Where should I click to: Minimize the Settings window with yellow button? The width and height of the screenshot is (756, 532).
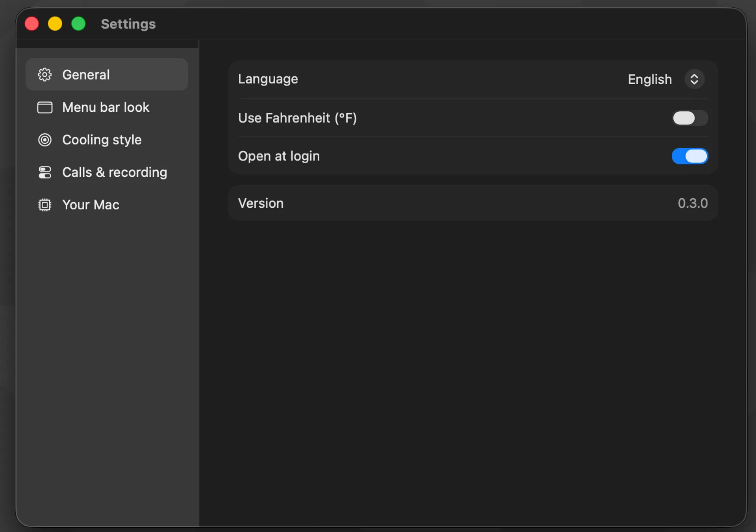[x=55, y=24]
